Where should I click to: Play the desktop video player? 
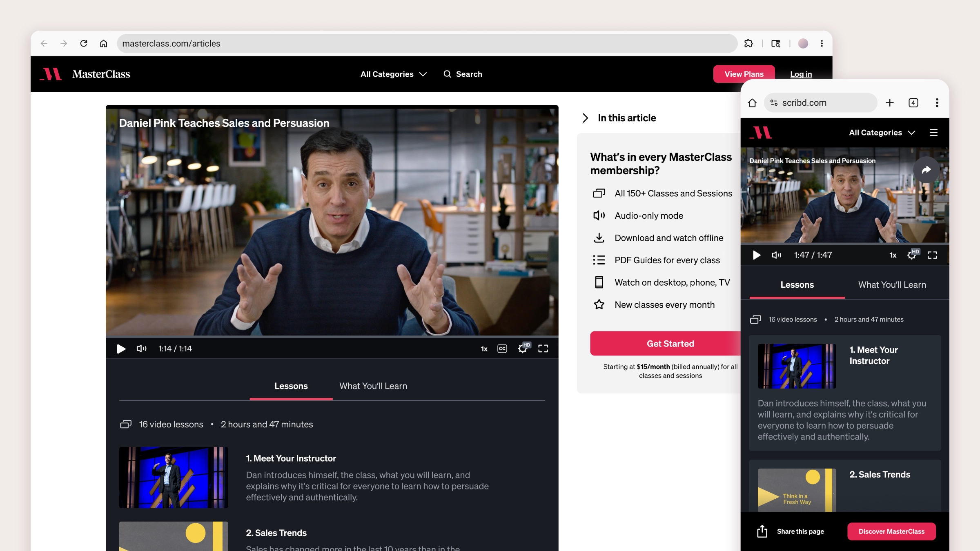[x=121, y=349]
